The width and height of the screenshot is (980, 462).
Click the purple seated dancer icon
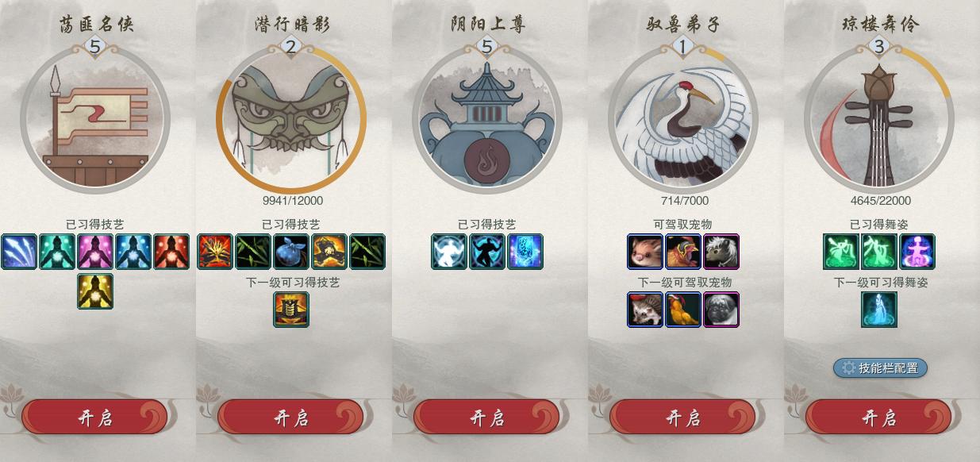[917, 252]
